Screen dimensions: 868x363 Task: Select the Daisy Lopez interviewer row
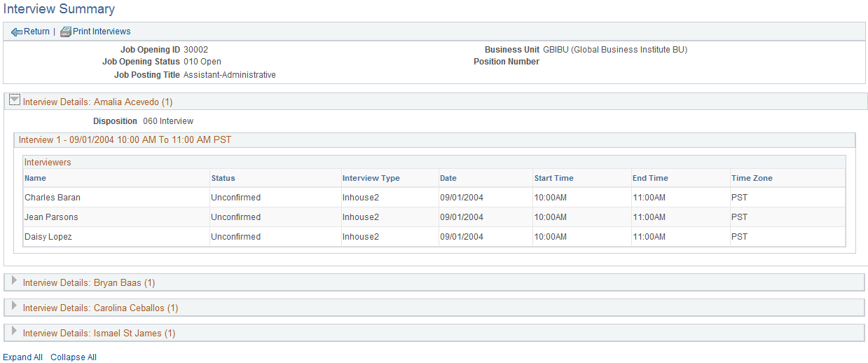pyautogui.click(x=434, y=237)
